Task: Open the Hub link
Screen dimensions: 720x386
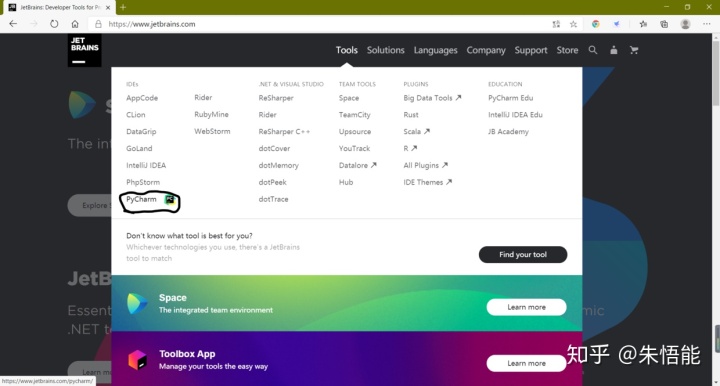Action: pos(346,182)
